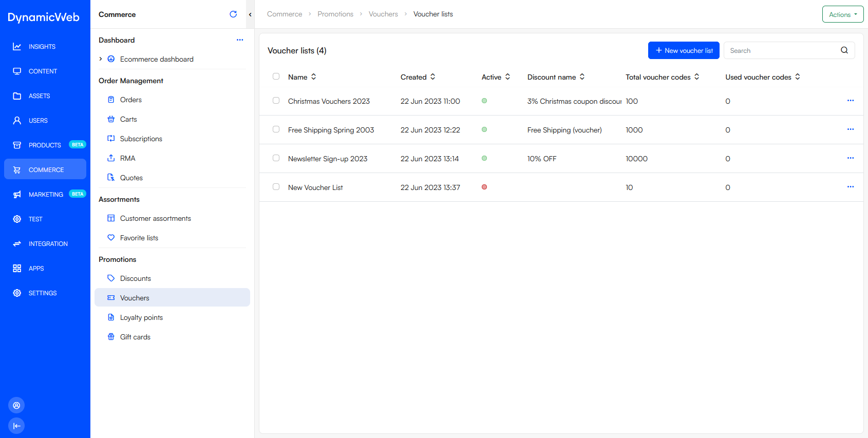The width and height of the screenshot is (868, 438).
Task: Open Quotes menu item
Action: [x=172, y=178]
